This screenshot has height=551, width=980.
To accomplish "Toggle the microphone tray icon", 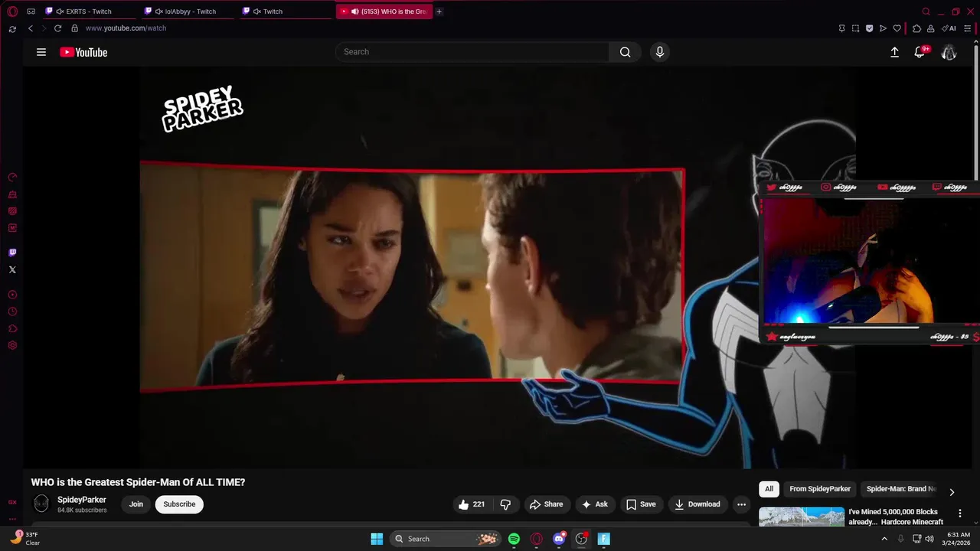I will tap(900, 539).
